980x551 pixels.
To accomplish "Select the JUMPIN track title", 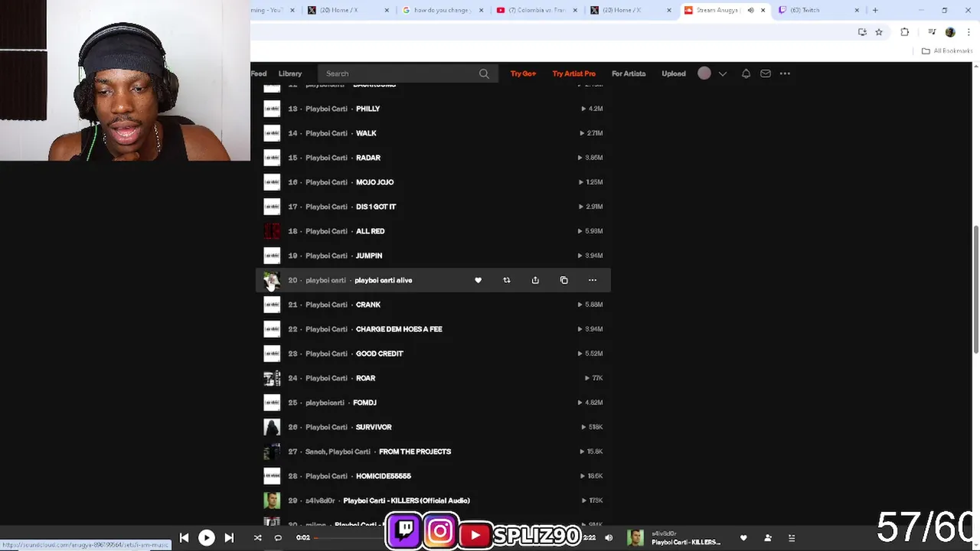I will (369, 256).
